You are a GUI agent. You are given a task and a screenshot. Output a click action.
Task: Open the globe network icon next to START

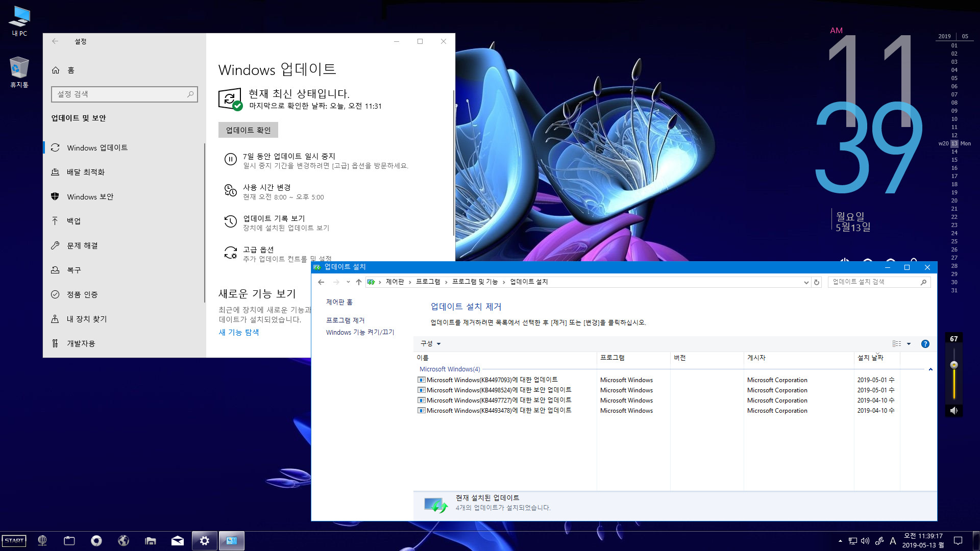(42, 541)
